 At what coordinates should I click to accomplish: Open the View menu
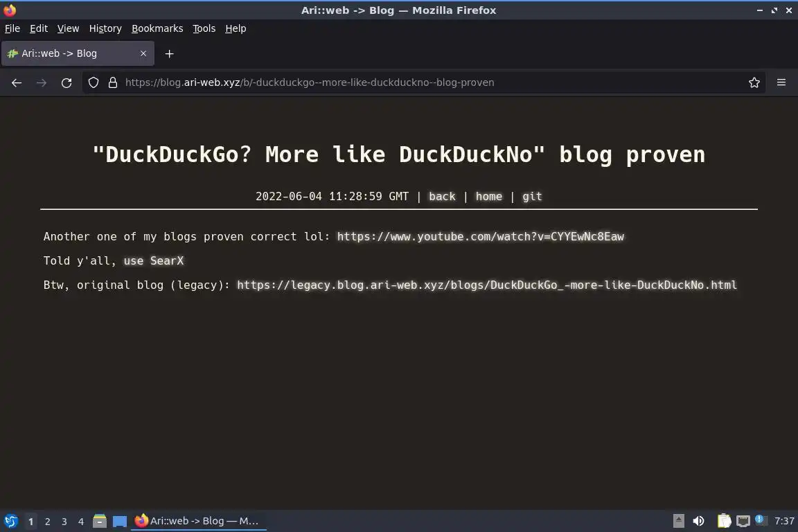[68, 28]
